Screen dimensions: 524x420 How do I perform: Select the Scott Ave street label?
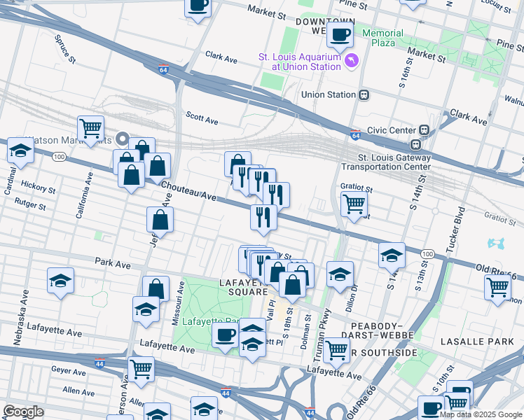pyautogui.click(x=202, y=118)
